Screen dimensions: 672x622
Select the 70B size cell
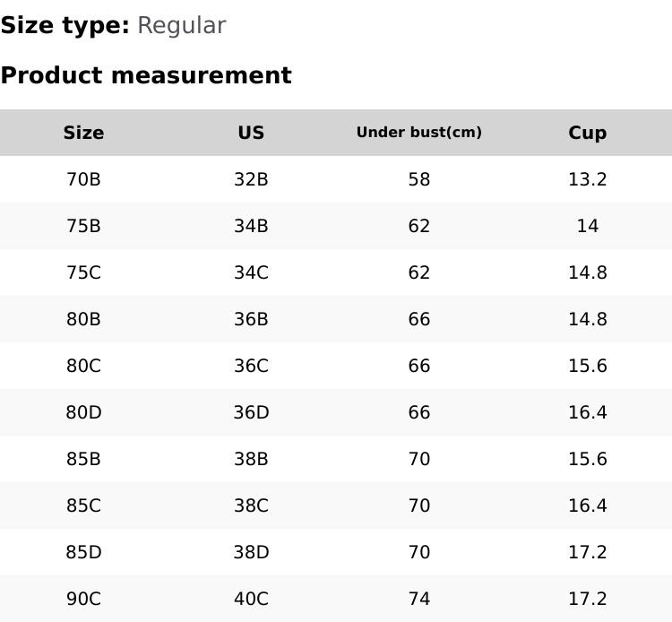(83, 179)
